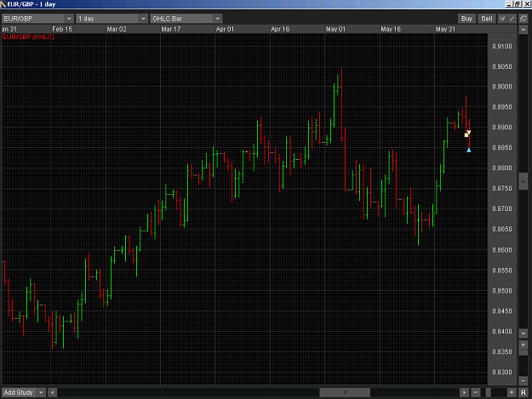Click the blue up-triangle order marker
Viewport: 532px width, 399px height.
[468, 150]
